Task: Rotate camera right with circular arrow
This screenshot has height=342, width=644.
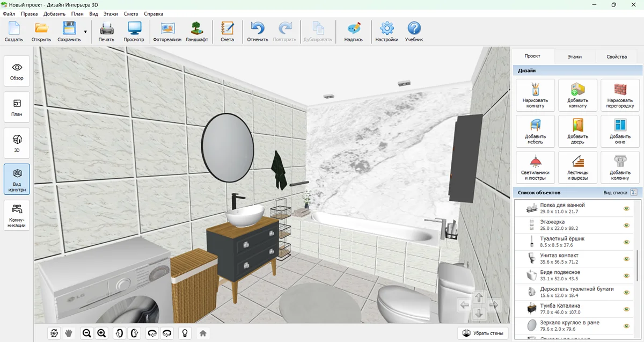Action: 167,333
